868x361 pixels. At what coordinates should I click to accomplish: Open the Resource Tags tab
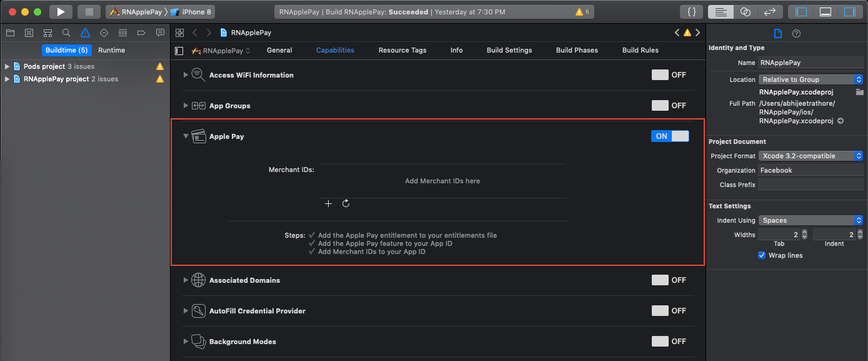click(402, 50)
